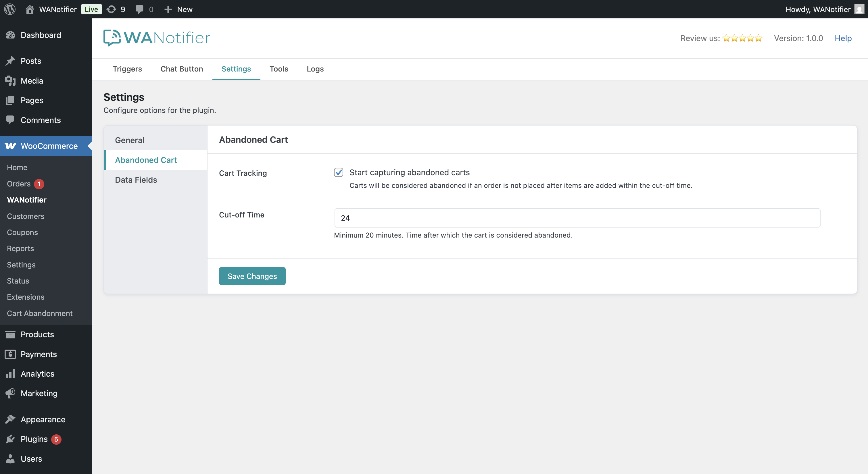Open the Marketing megaphone icon
This screenshot has height=474, width=868.
[10, 393]
